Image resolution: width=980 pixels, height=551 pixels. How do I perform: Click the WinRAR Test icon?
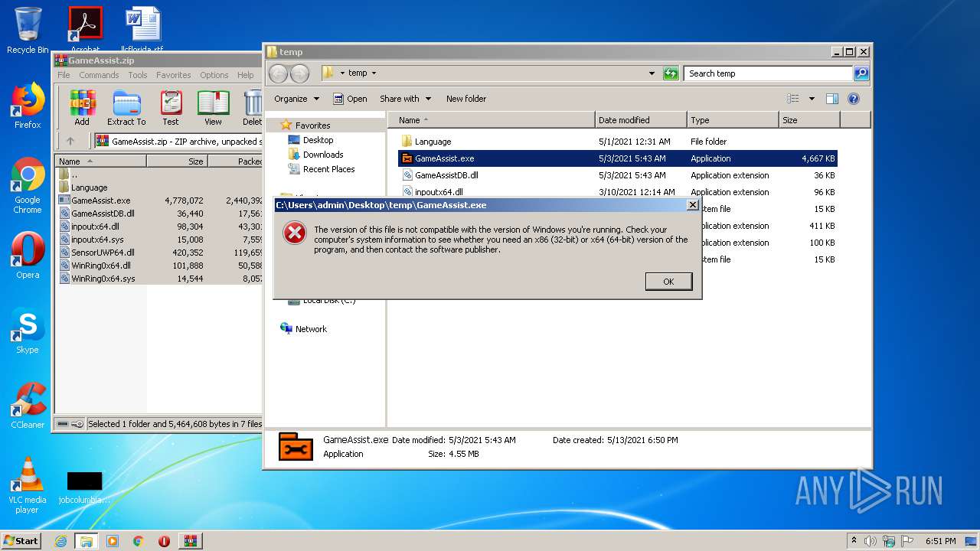(x=171, y=108)
